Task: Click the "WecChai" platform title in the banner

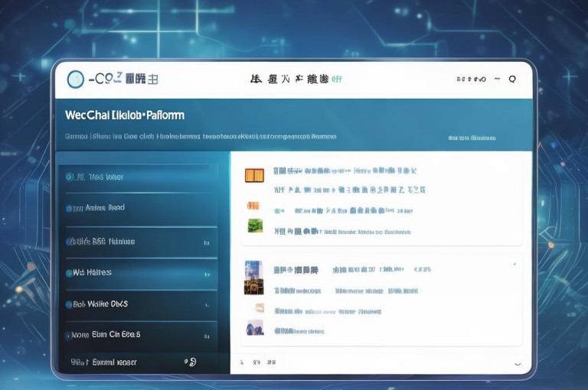Action: 125,115
